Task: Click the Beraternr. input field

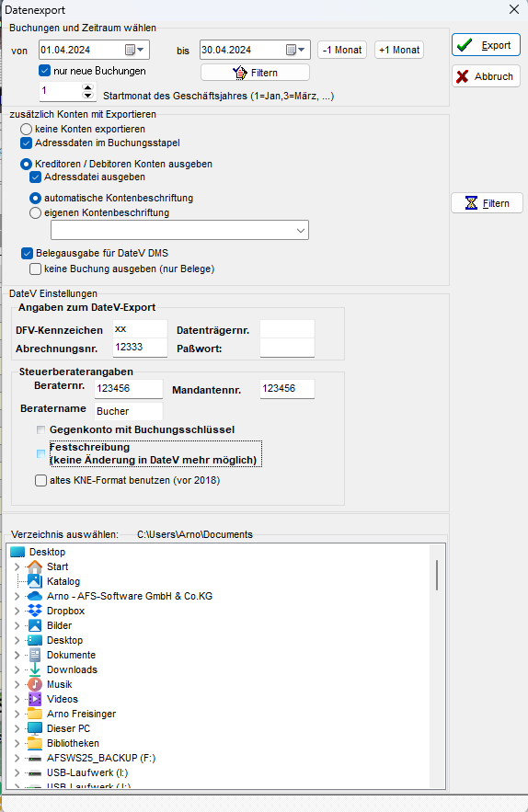Action: [129, 389]
